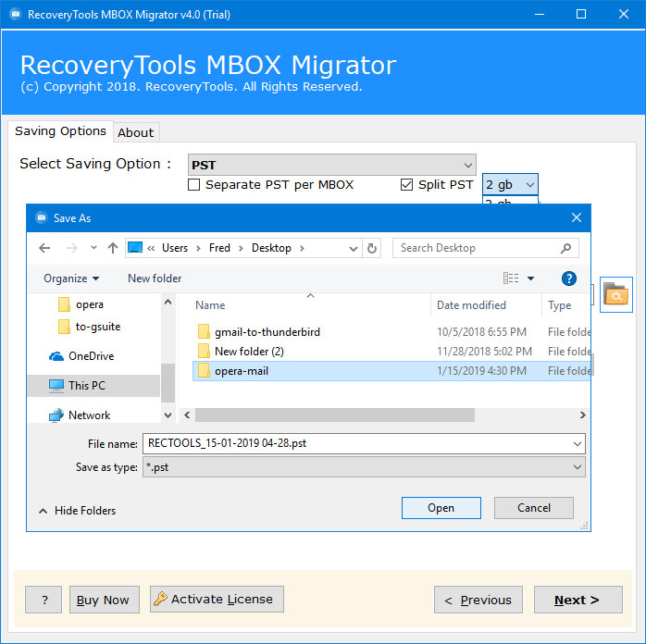The height and width of the screenshot is (644, 646).
Task: Expand the address bar path dropdown
Action: pos(353,248)
